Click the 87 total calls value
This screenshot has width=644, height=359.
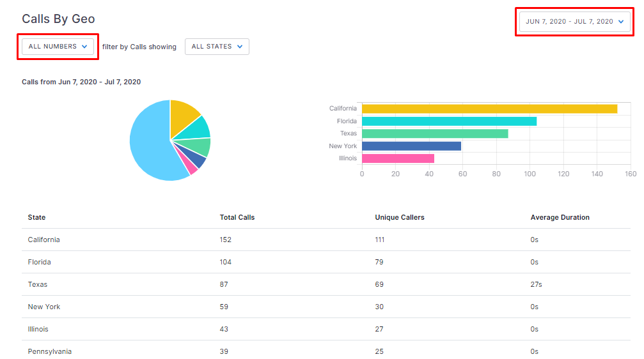coord(224,284)
